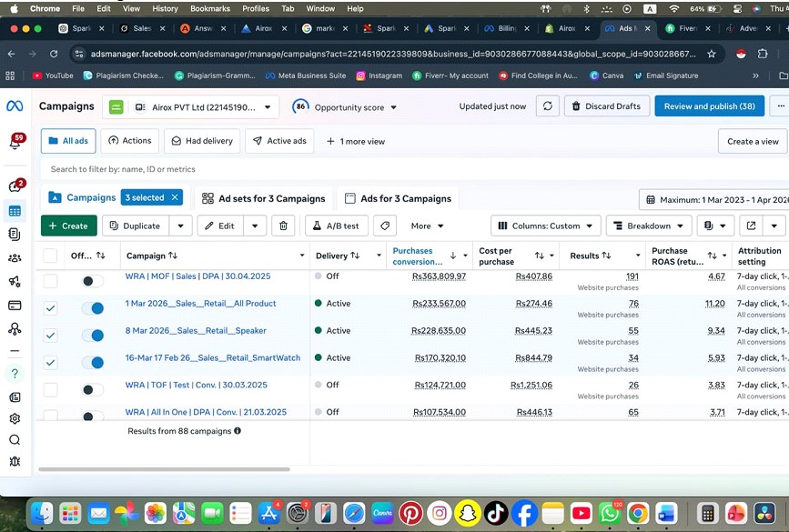Turn off 8 Mar 2026 Speaker campaign toggle
Screen dimensions: 789x532
93,335
